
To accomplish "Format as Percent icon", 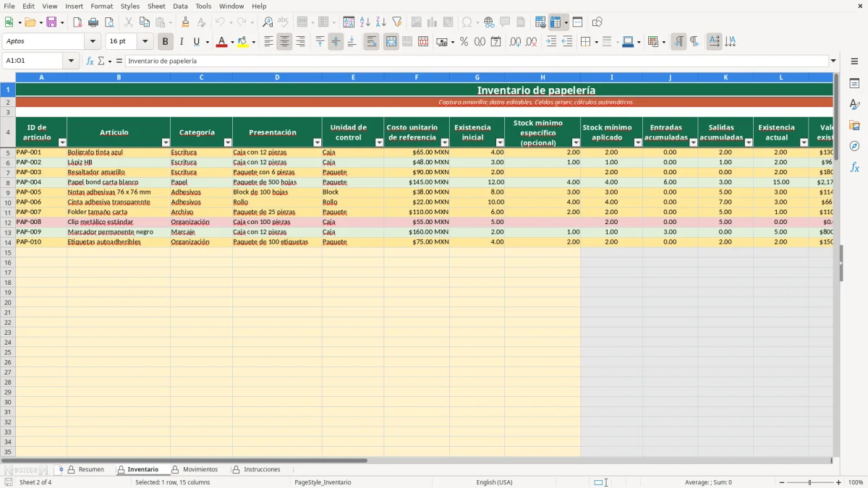I will click(464, 42).
